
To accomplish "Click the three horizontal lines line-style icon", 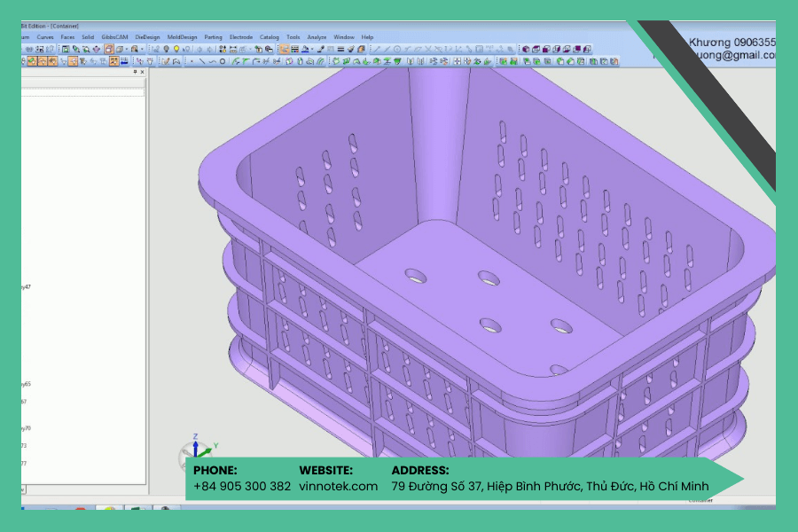I will pos(340,49).
